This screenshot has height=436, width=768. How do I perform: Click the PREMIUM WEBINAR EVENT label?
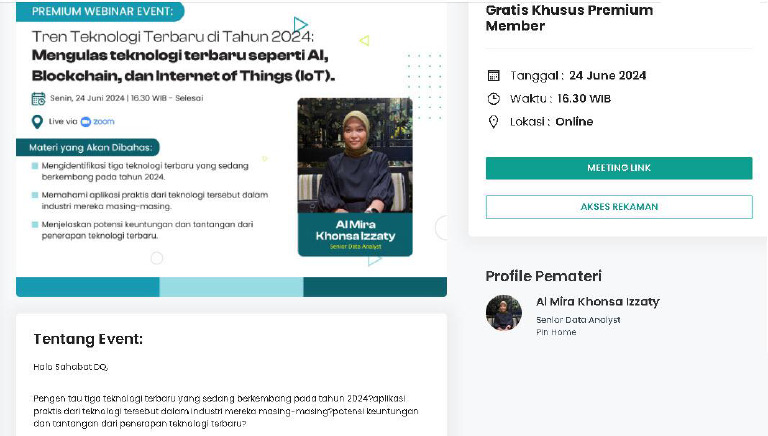[x=100, y=12]
